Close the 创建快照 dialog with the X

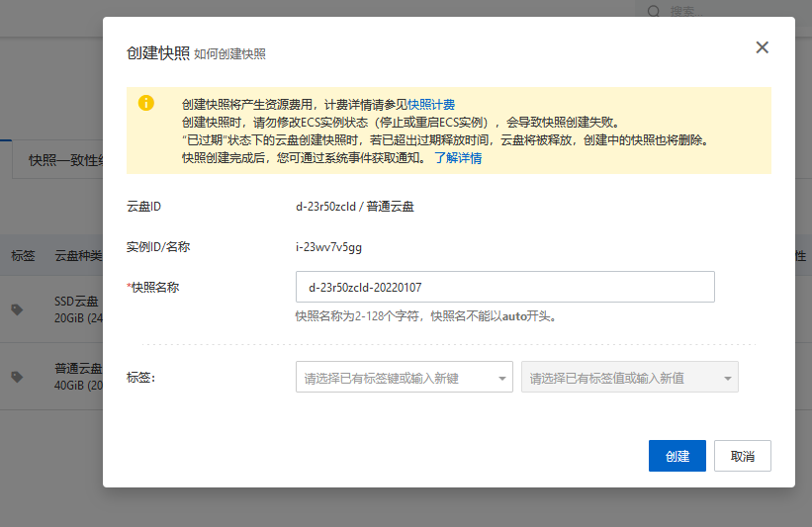762,47
